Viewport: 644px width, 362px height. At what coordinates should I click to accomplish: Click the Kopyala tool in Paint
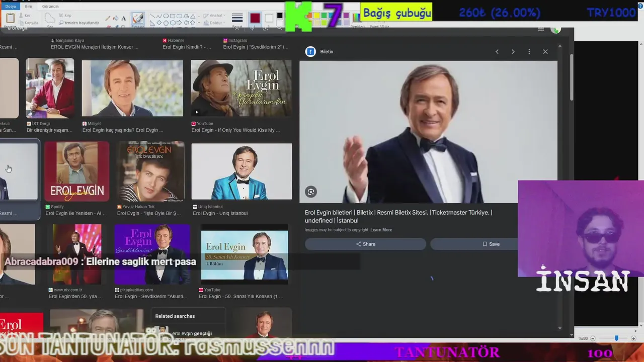(29, 23)
